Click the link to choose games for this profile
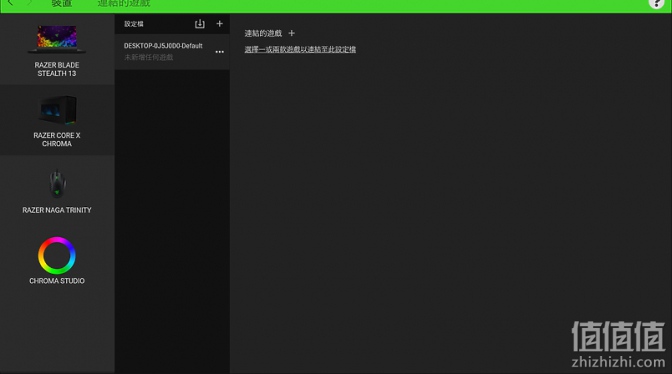The height and width of the screenshot is (374, 672). (x=300, y=49)
